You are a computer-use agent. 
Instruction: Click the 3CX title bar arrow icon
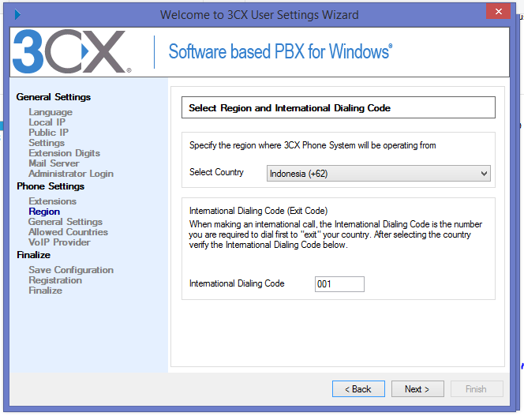pos(17,14)
